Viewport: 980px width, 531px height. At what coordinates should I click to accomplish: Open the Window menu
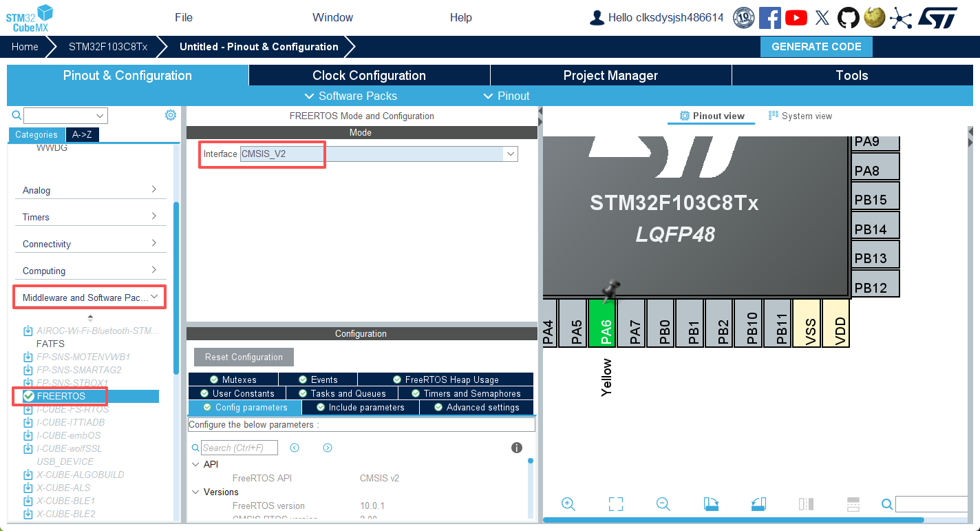[332, 17]
